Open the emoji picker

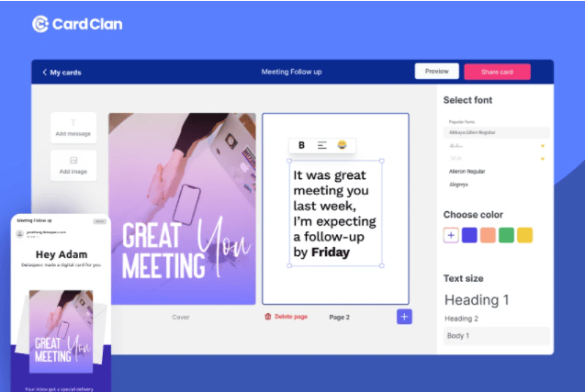pyautogui.click(x=343, y=145)
